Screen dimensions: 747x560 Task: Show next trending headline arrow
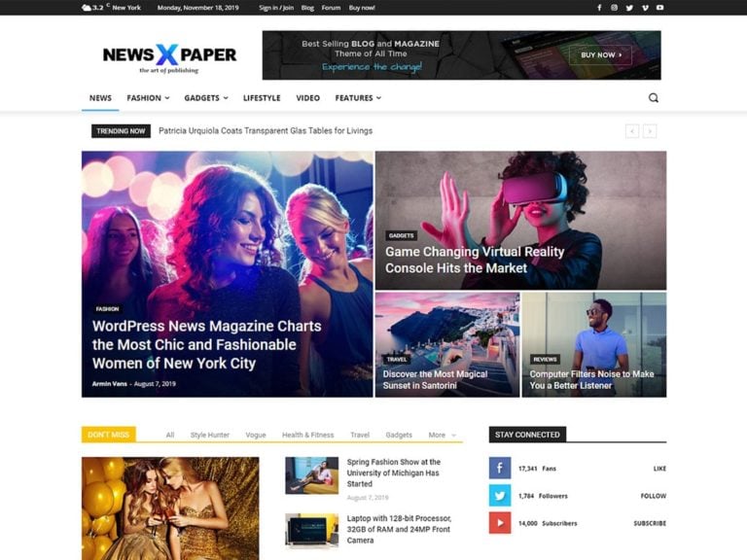tap(650, 131)
